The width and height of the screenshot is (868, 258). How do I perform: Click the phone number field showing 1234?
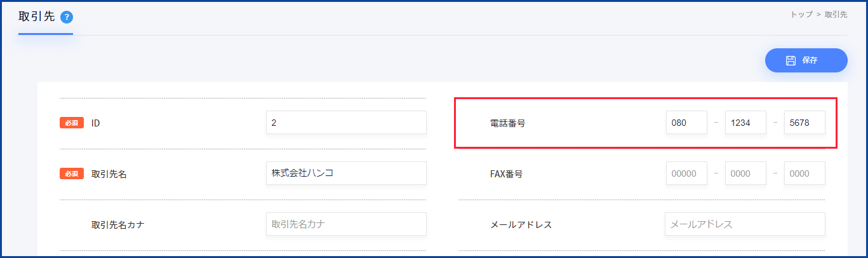745,123
